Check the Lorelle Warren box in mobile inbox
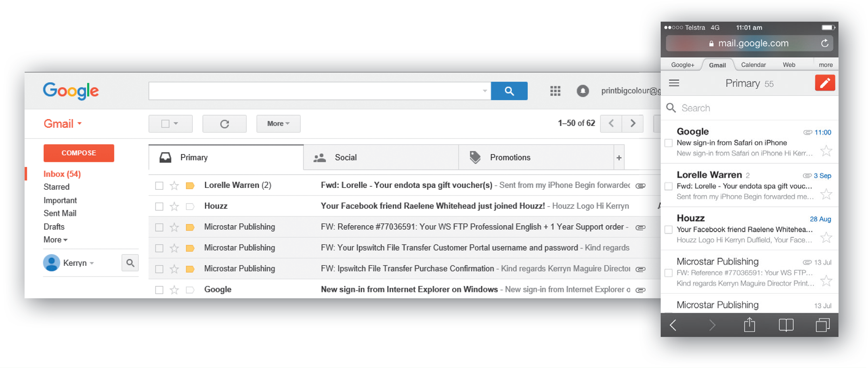This screenshot has height=368, width=868. (669, 186)
